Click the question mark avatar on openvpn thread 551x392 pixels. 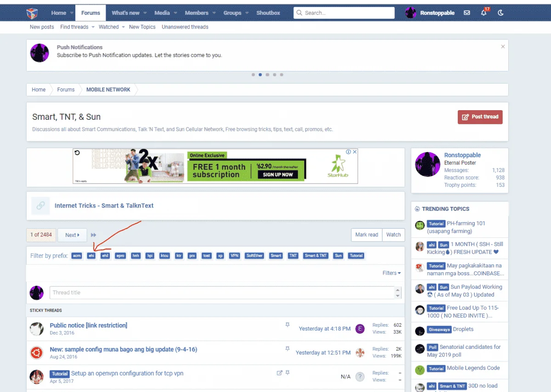(360, 376)
